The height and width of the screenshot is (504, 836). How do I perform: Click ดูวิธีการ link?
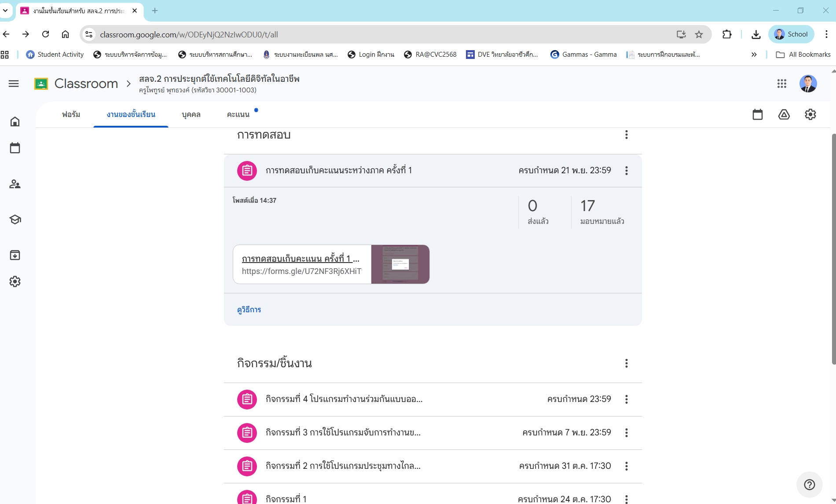pyautogui.click(x=249, y=310)
